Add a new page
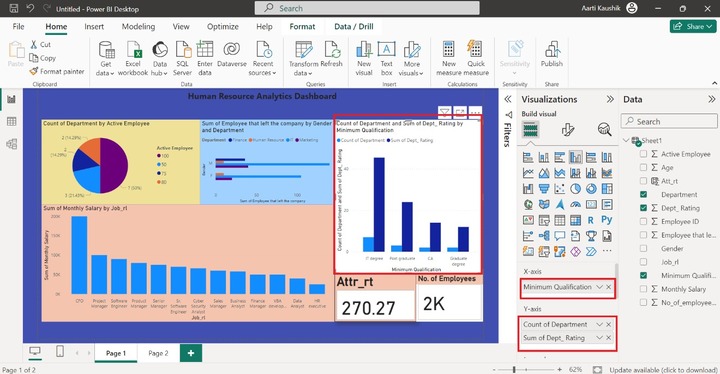 point(191,353)
